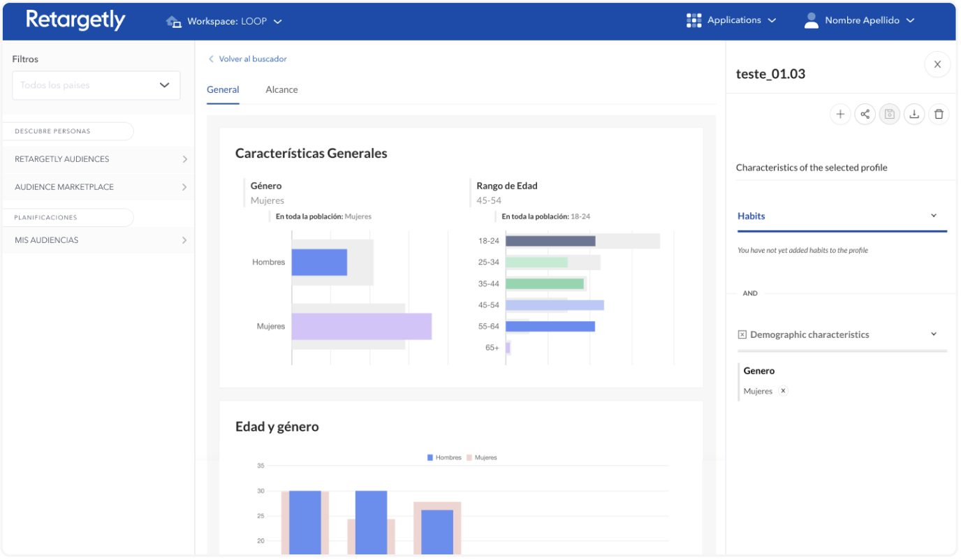
Task: Click the 35-44 bar in Rango de Edad
Action: tap(545, 283)
